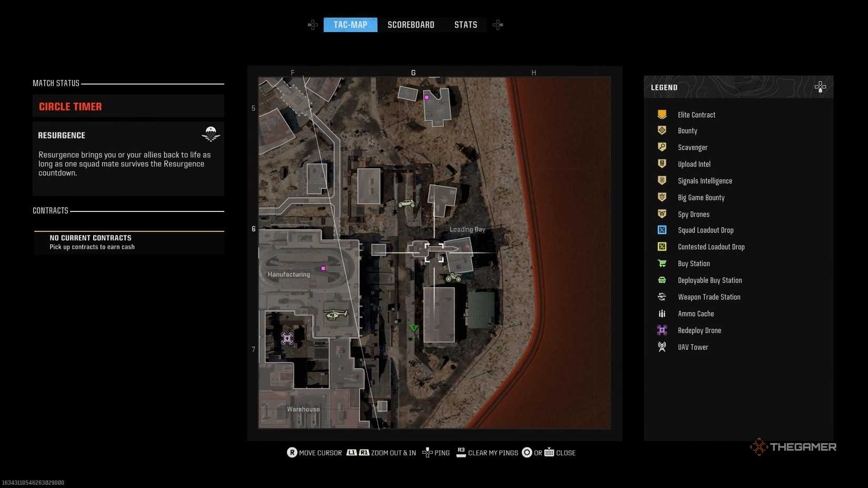Viewport: 868px width, 488px height.
Task: Click the UAV Tower icon in the legend
Action: coord(662,347)
